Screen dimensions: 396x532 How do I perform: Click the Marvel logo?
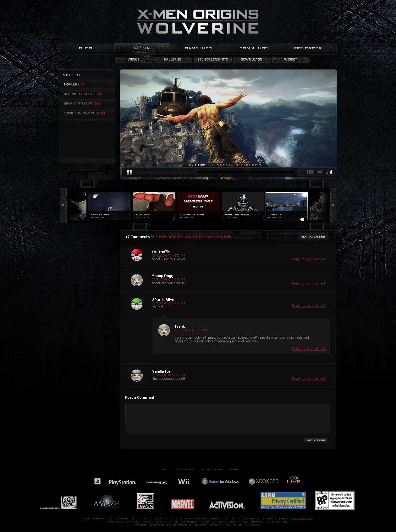(183, 504)
